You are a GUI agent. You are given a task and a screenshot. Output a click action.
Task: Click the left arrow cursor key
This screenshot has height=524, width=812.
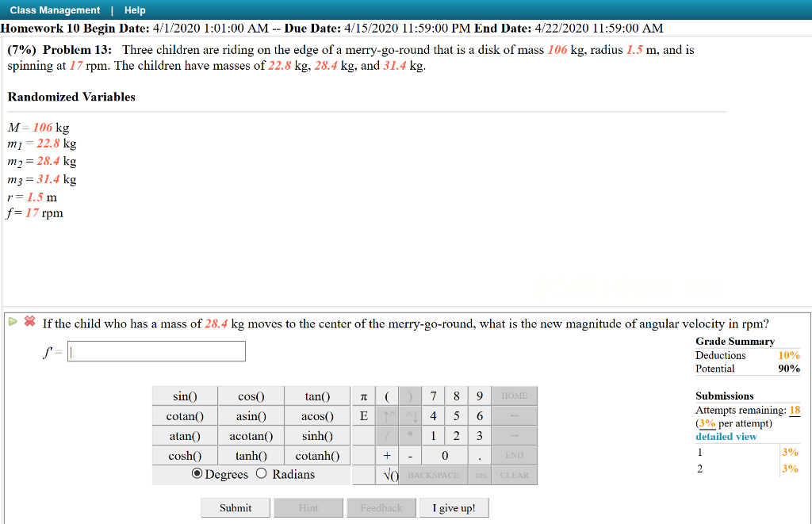515,415
